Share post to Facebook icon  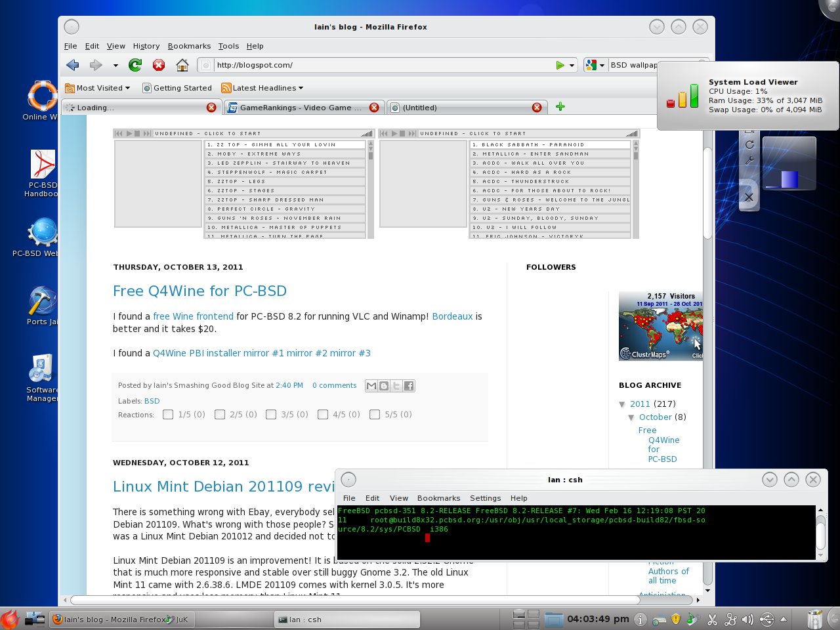(x=409, y=386)
